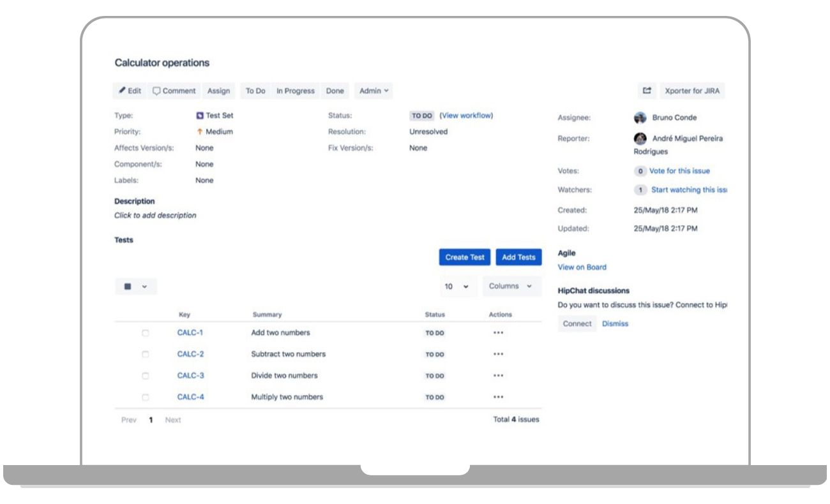Open the Admin dropdown

click(x=372, y=91)
